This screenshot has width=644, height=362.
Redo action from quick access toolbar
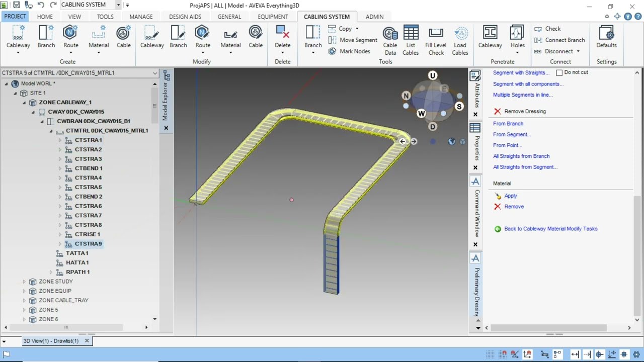53,5
